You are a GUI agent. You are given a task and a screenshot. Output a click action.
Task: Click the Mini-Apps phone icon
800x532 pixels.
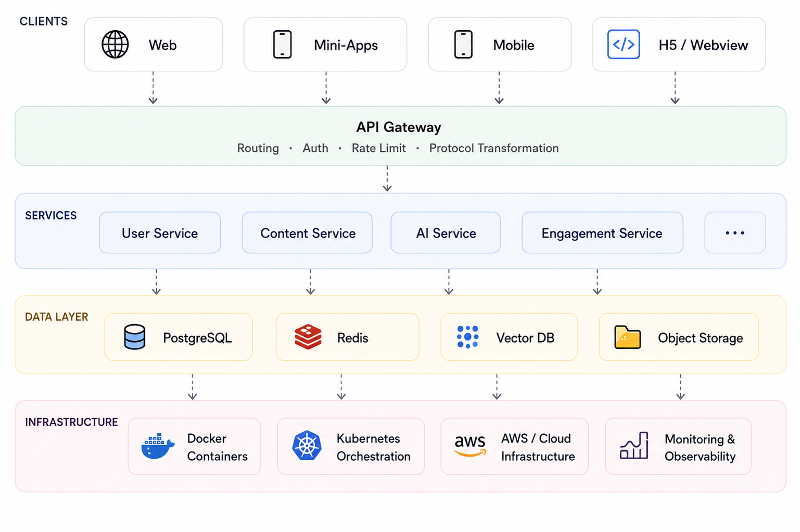(x=282, y=44)
